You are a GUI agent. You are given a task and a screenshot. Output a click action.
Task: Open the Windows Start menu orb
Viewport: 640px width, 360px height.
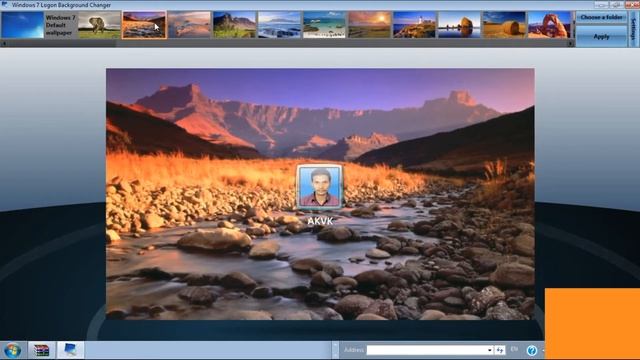click(13, 350)
